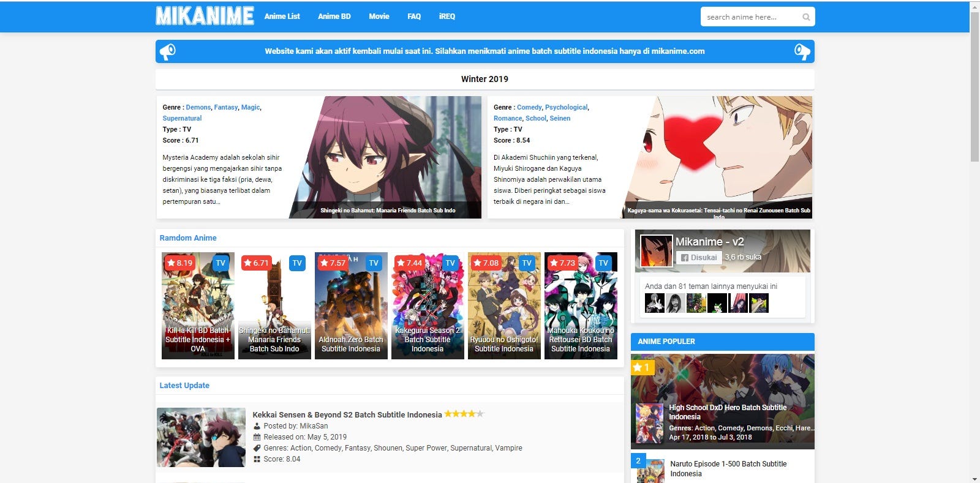Click the TV badge on Kill la Kill card
This screenshot has height=483, width=980.
pos(221,263)
